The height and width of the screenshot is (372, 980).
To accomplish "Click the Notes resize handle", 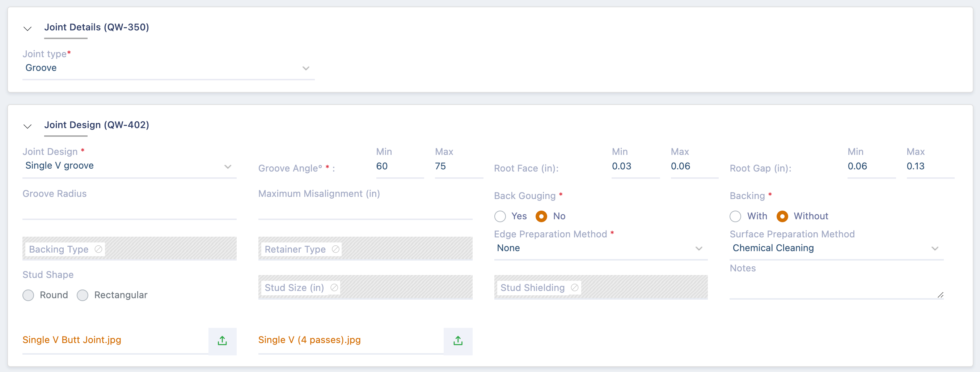I will (940, 295).
